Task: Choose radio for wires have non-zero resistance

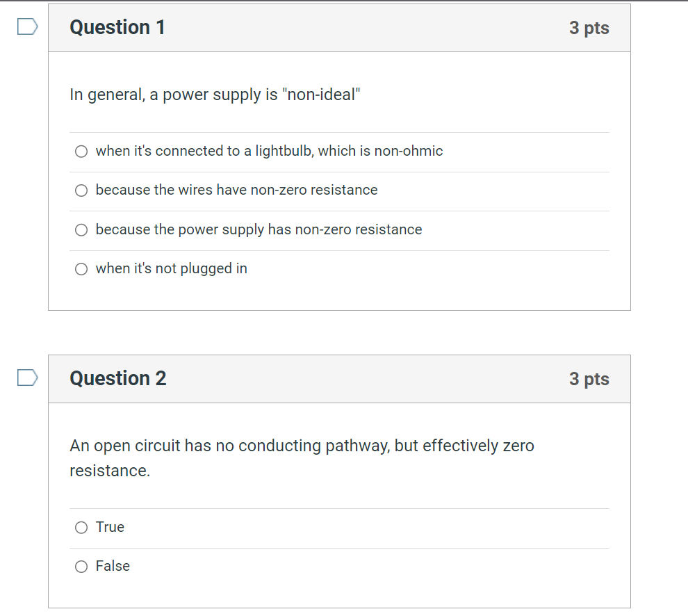Action: pyautogui.click(x=81, y=191)
